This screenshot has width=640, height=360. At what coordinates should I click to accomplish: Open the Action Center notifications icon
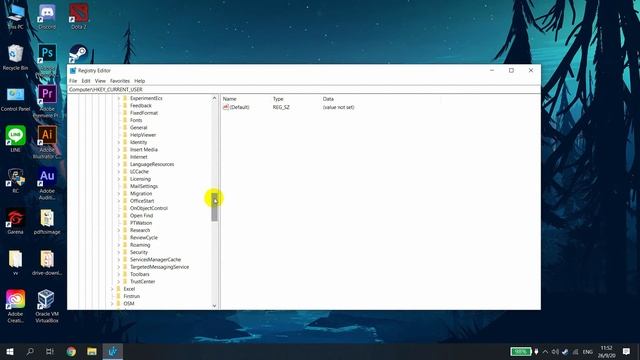(x=627, y=351)
